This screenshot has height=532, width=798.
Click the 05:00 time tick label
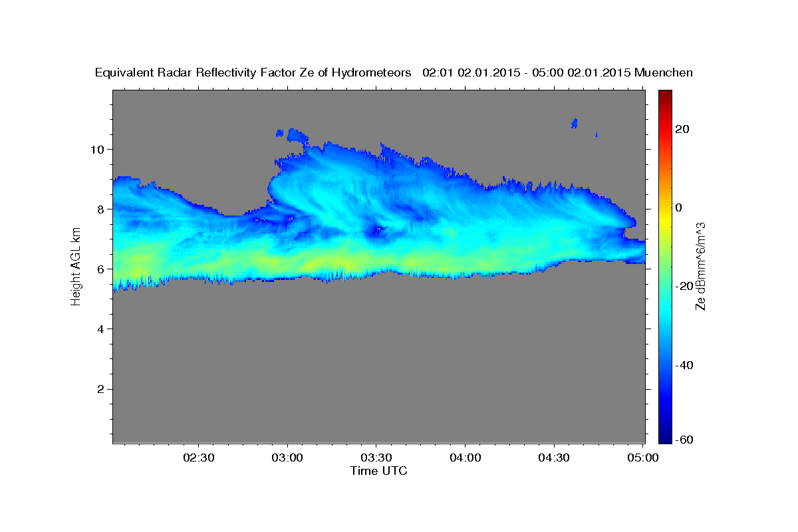tap(642, 458)
